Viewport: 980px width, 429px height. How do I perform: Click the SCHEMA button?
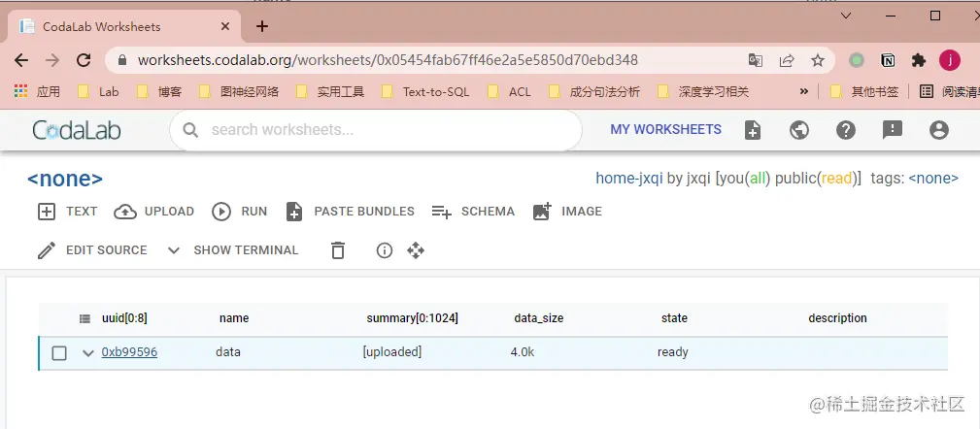(x=473, y=211)
